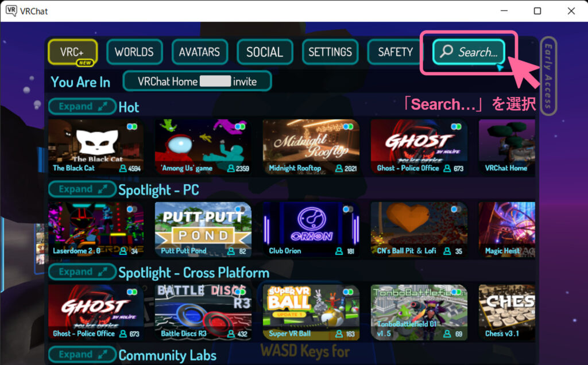Maximize the VRChat window
Image resolution: width=588 pixels, height=365 pixels.
[x=537, y=11]
